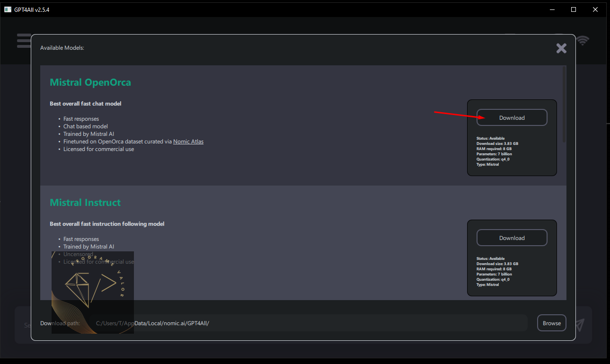Click 'Quantization: q4_0' in the Mistral OpenOrca card
The height and width of the screenshot is (364, 610).
[x=493, y=159]
